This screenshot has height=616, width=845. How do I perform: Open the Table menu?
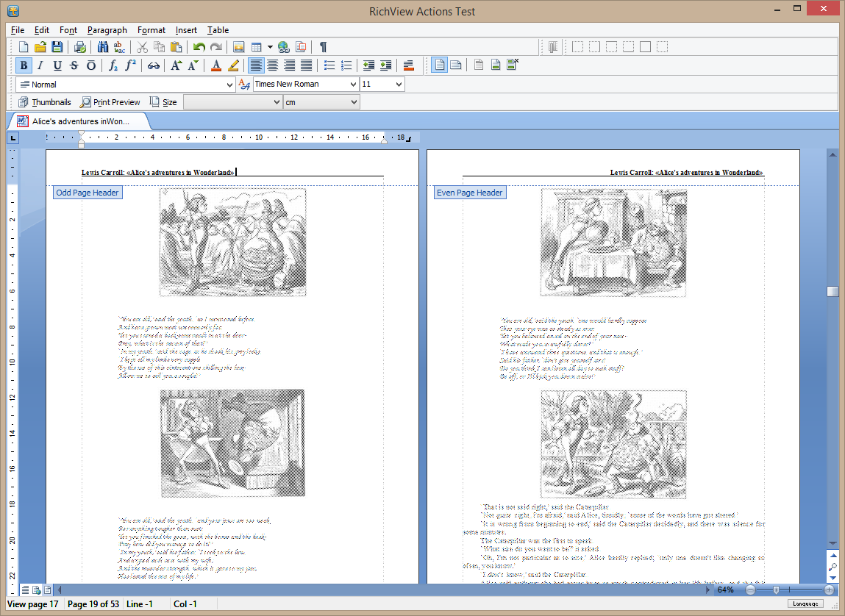coord(218,30)
